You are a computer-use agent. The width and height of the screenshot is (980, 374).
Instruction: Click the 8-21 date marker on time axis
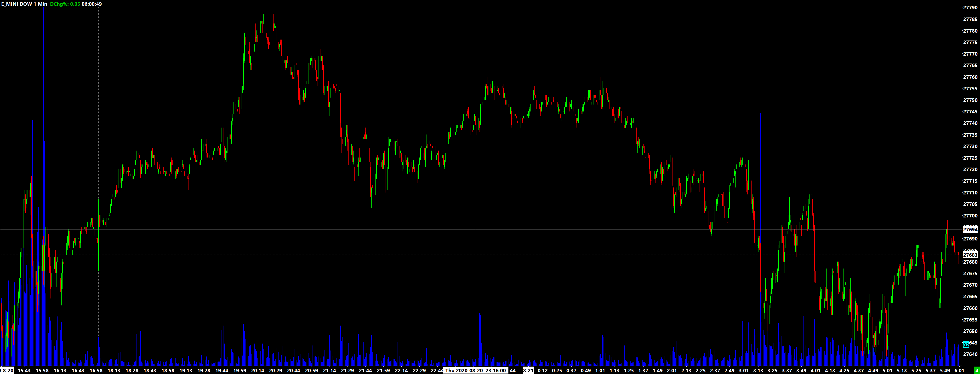point(528,370)
